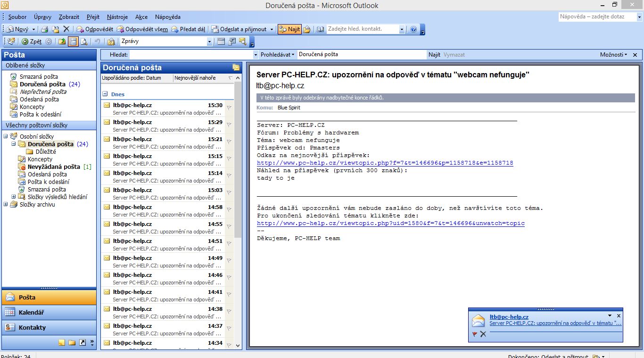
Task: Open Notes icon in navigation pane footer
Action: pyautogui.click(x=62, y=342)
